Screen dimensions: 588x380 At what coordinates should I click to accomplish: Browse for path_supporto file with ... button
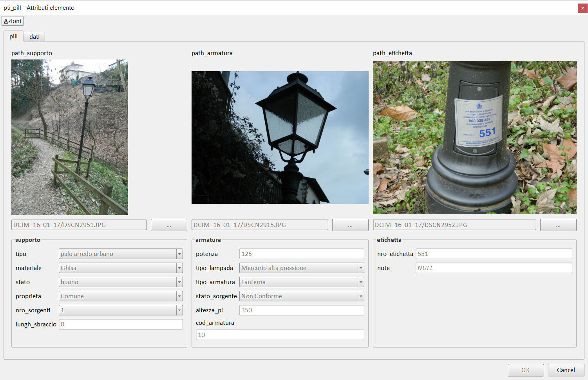pyautogui.click(x=169, y=225)
